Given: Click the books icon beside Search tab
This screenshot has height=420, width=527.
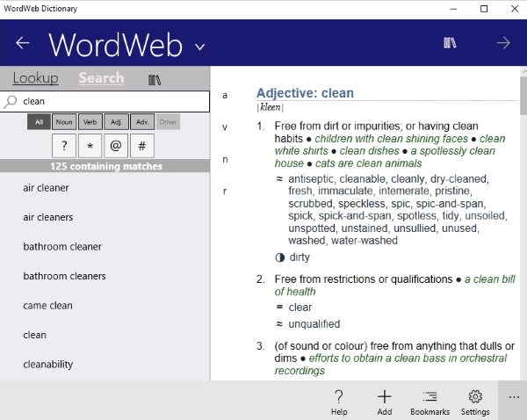Looking at the screenshot, I should click(x=155, y=79).
